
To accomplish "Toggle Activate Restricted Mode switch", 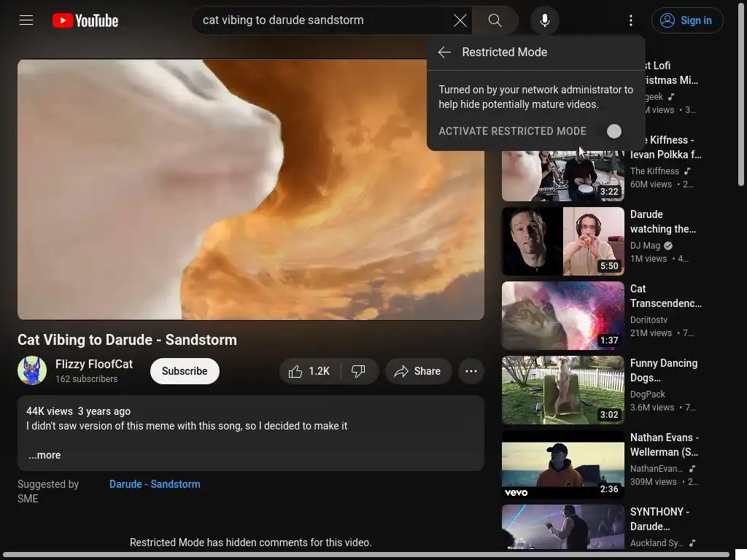I will point(614,131).
